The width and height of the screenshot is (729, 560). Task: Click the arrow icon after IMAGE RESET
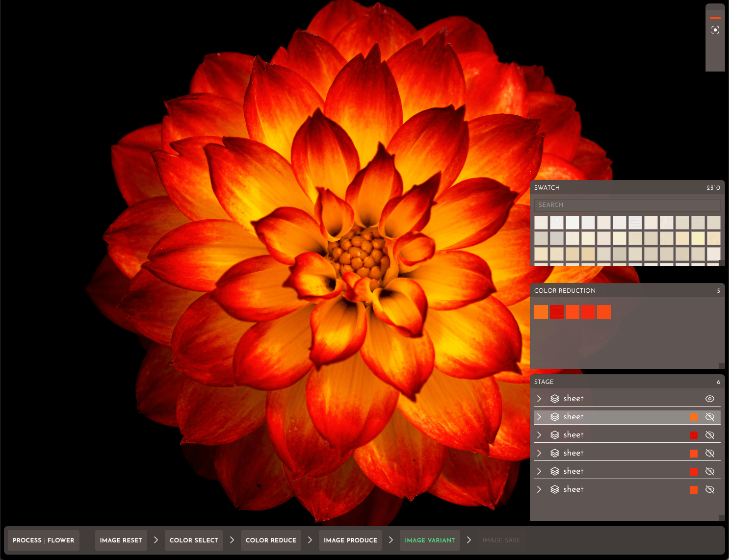[x=156, y=540]
